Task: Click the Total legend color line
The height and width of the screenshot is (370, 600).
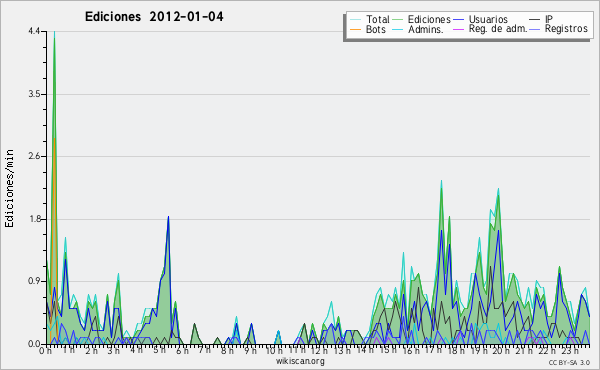Action: pos(355,20)
